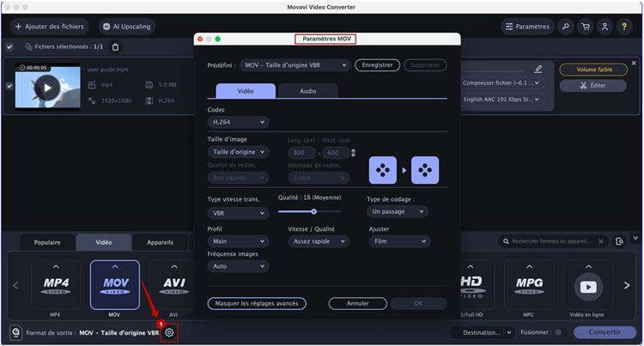644x346 pixels.
Task: Click the Rechercher formats search field
Action: [550, 241]
